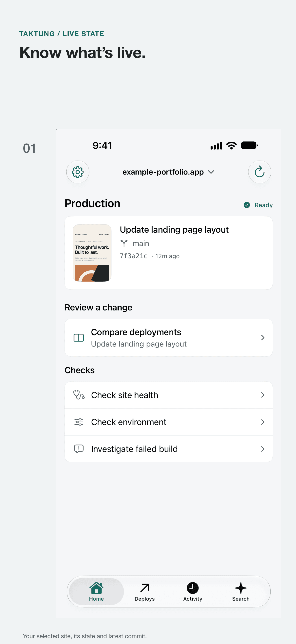Open Compare deployments
Viewport: 296px width, 644px height.
[169, 338]
